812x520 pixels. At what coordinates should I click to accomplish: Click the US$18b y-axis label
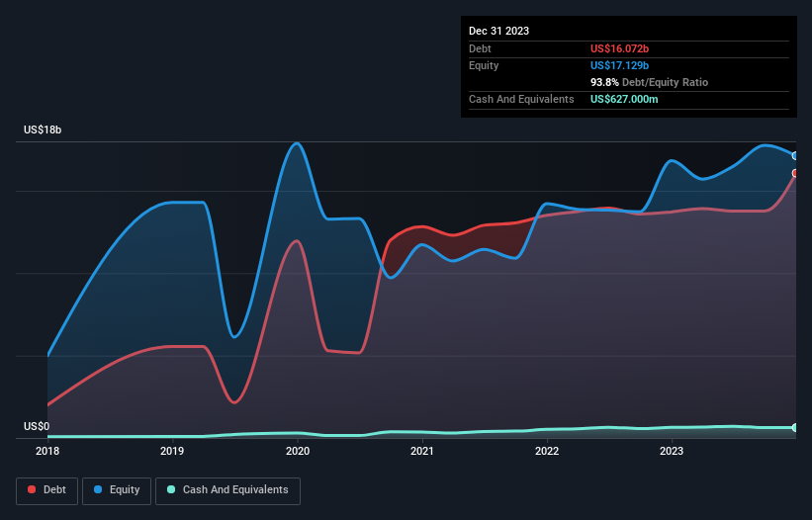[x=43, y=130]
